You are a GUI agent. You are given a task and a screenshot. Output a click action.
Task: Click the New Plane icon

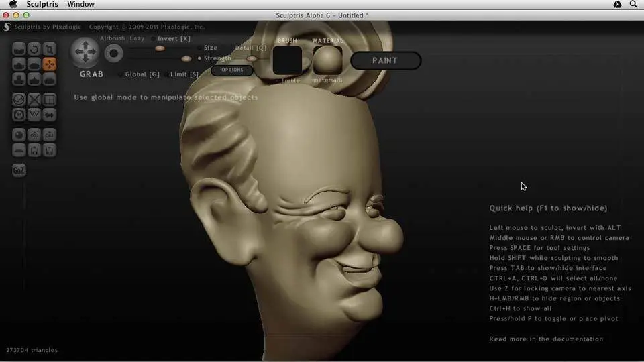point(19,150)
